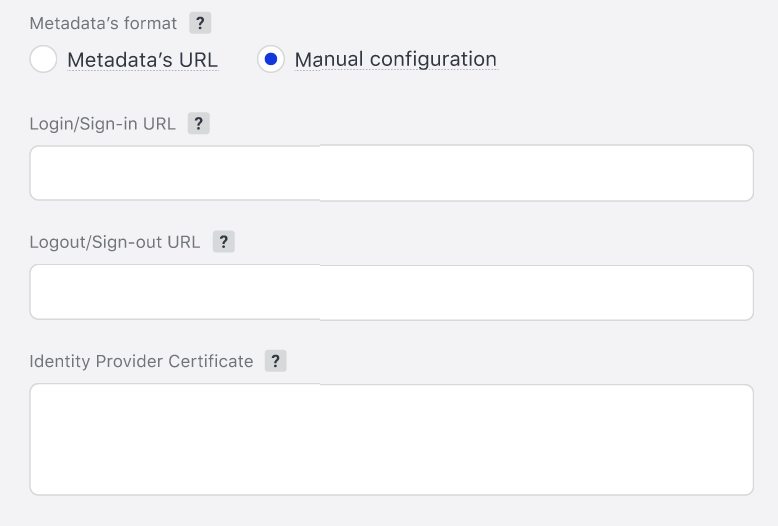Focus the Login/Sign-in URL input field

coord(391,173)
